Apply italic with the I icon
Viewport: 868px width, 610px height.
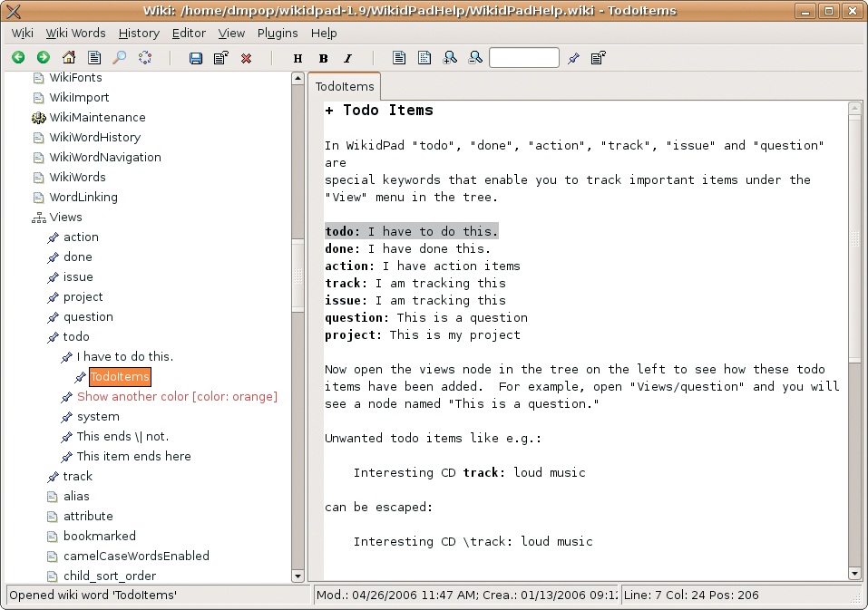click(x=347, y=58)
